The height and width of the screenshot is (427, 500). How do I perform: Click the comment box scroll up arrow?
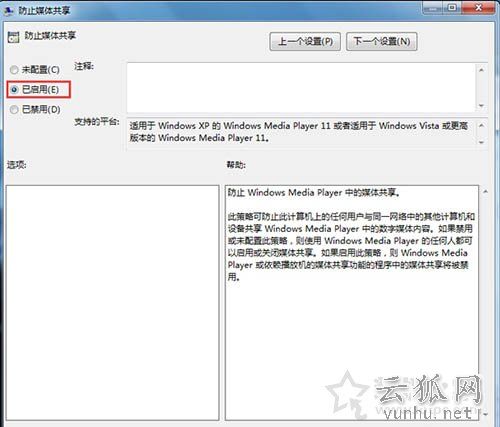(481, 70)
